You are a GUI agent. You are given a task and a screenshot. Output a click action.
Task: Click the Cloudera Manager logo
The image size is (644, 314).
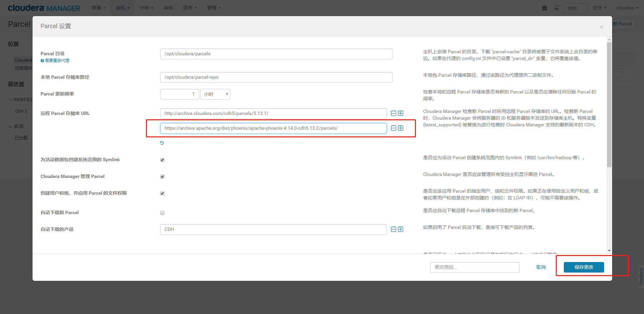click(44, 8)
